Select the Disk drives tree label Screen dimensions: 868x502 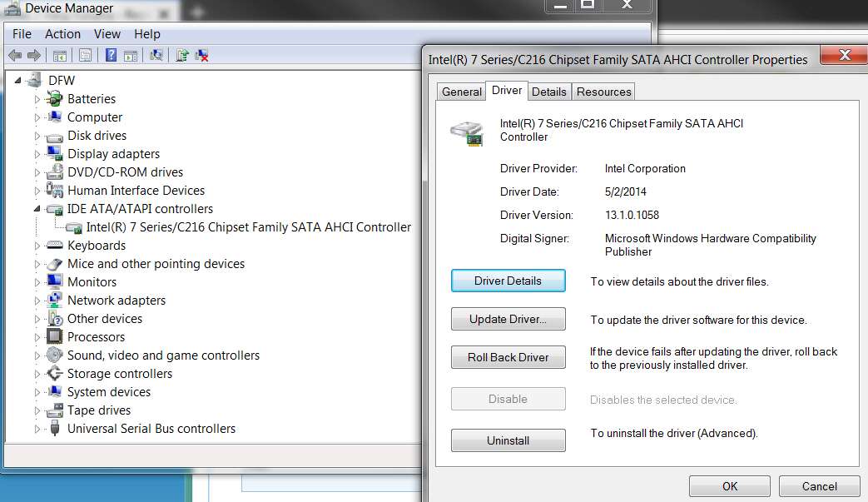pos(97,136)
